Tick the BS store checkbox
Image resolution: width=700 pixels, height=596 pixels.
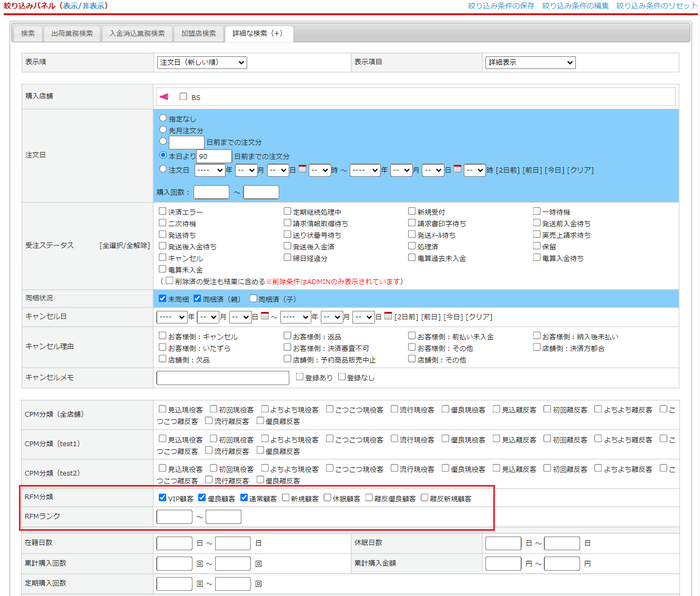pos(183,96)
